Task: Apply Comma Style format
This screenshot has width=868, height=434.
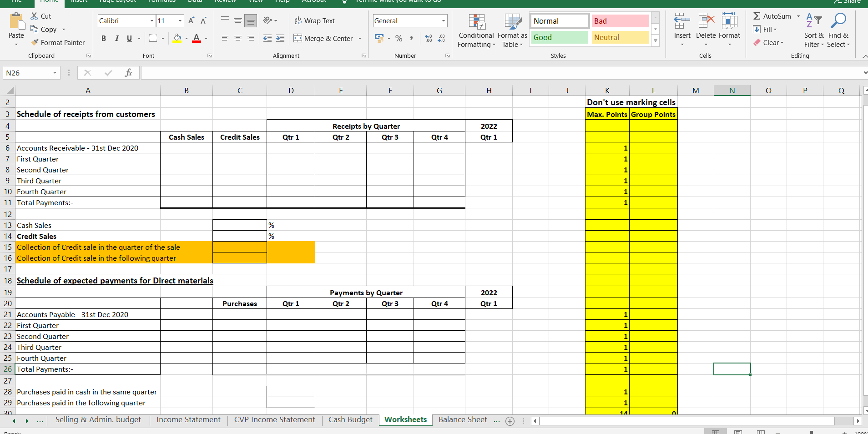Action: pyautogui.click(x=411, y=38)
